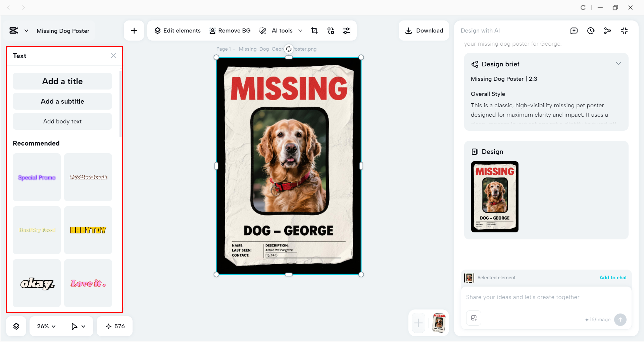This screenshot has height=342, width=644.
Task: Click the forward navigation arrow
Action: point(23,7)
